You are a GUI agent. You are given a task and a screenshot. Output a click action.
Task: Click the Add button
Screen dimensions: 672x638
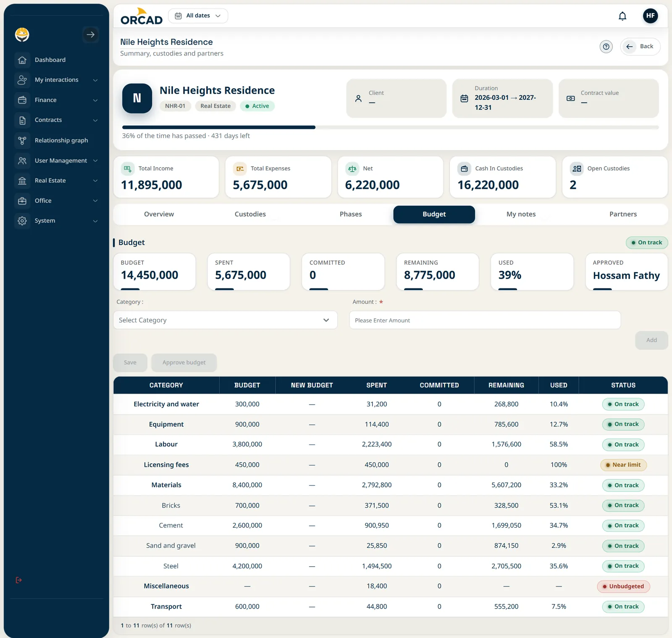[x=651, y=340]
